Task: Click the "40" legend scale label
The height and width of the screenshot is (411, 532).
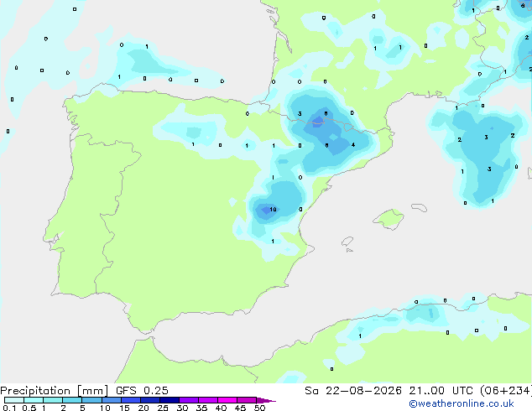Action: pyautogui.click(x=221, y=408)
